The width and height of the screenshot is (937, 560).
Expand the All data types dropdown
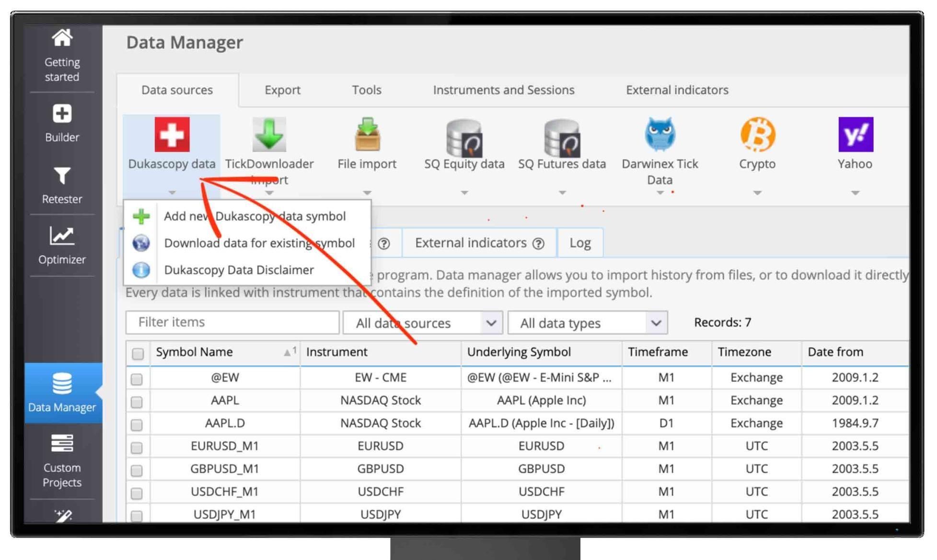coord(588,323)
